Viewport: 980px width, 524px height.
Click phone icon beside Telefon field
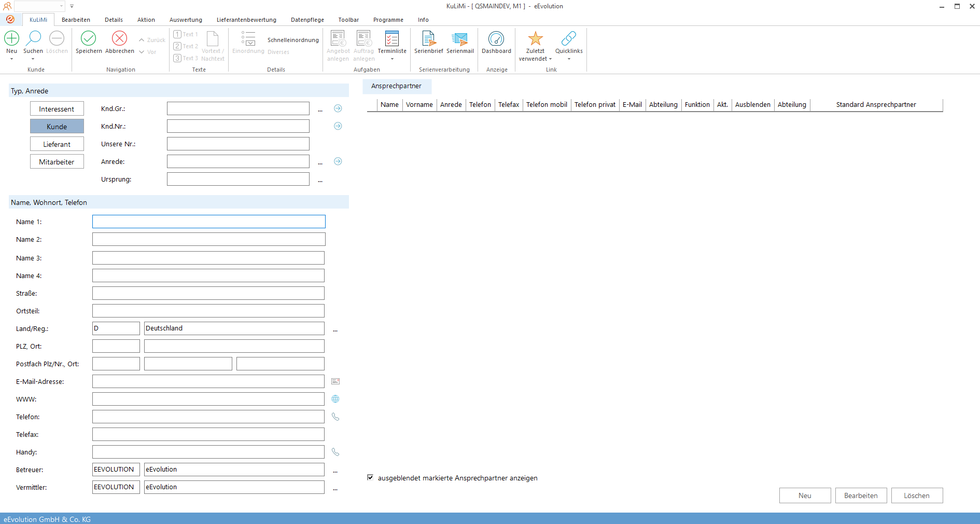pos(335,417)
